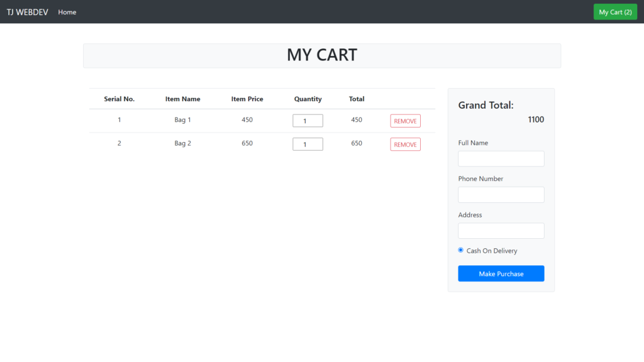Click the Quantity column header
644x362 pixels.
pos(308,99)
